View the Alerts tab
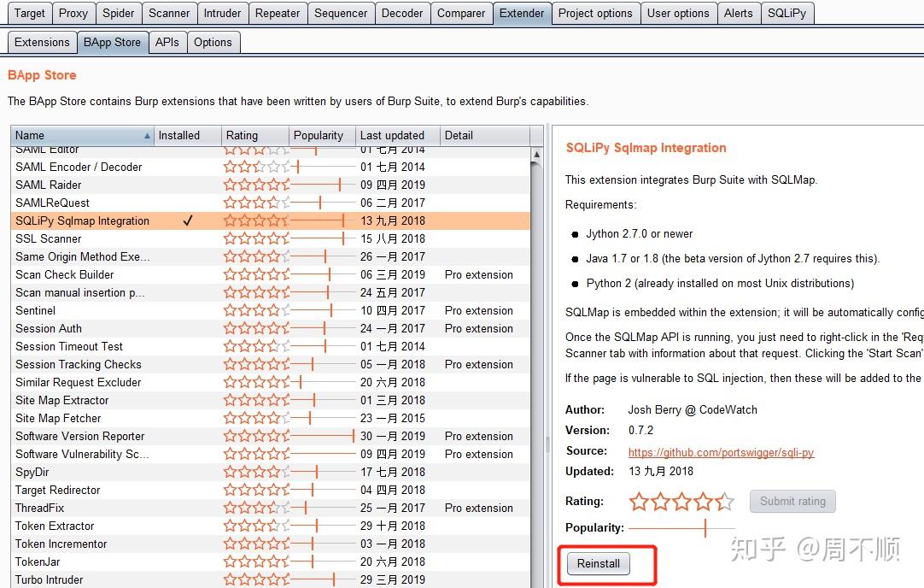The width and height of the screenshot is (924, 588). pos(739,13)
